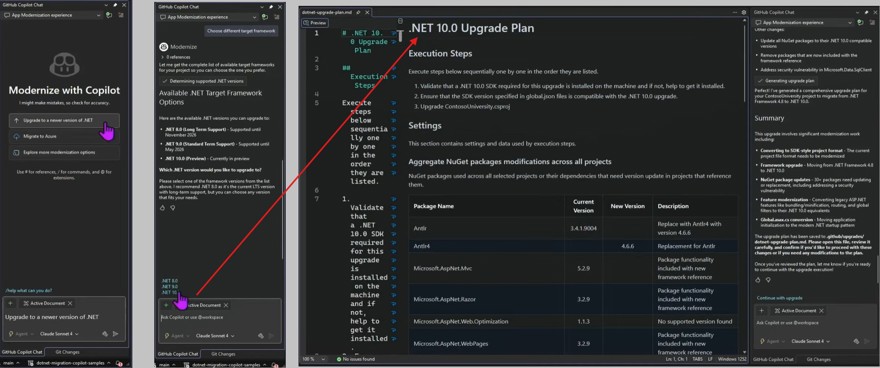Click new chat thread icon in left panel header
This screenshot has width=880, height=368.
[108, 15]
